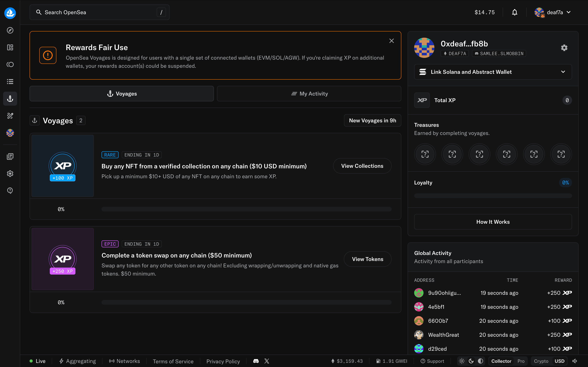
Task: Switch currency display to Crypto
Action: coord(541,361)
